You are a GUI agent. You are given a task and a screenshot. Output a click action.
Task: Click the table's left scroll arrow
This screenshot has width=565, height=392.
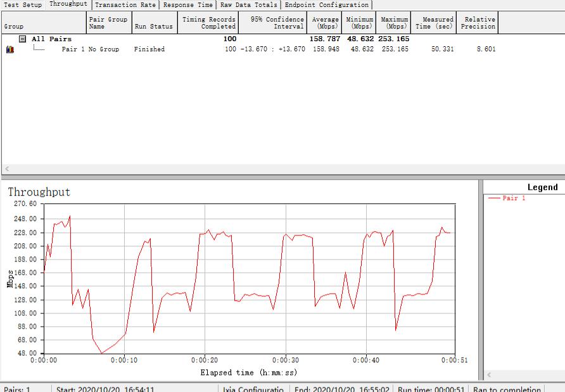tap(7, 168)
